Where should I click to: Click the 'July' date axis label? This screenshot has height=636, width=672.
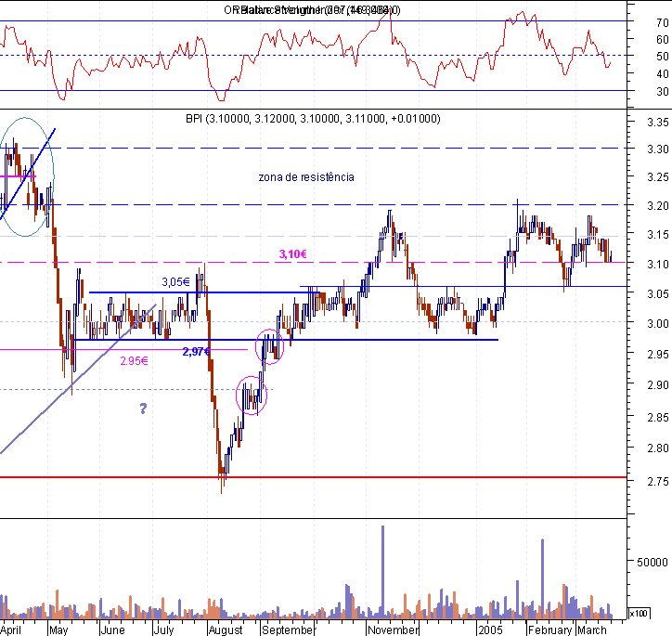163,630
